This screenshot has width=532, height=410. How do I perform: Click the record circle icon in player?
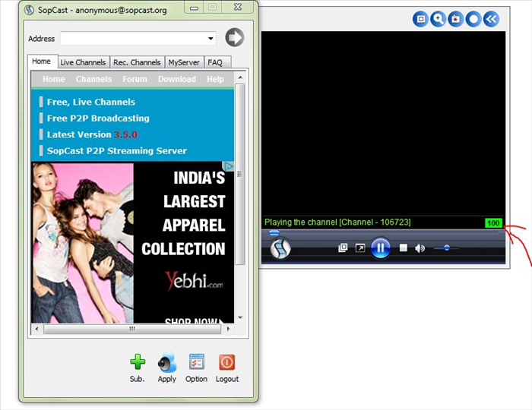coord(473,19)
